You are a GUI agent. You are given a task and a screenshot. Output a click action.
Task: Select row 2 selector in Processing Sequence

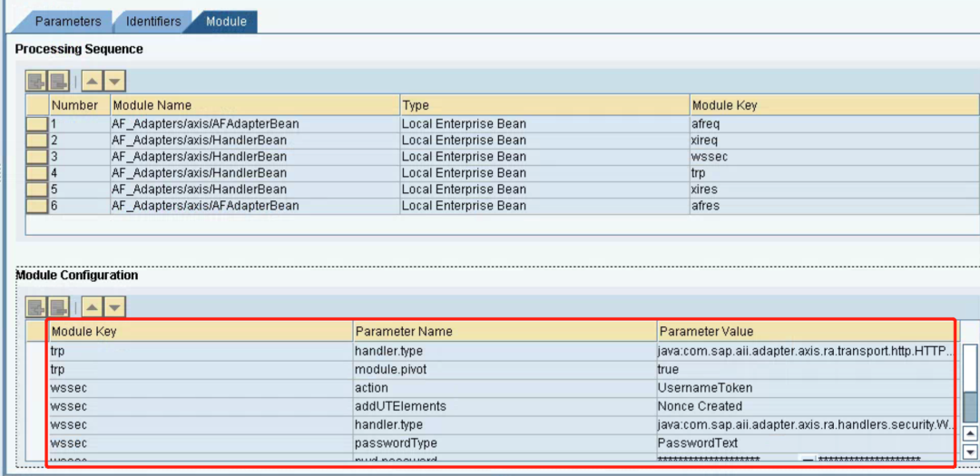37,140
